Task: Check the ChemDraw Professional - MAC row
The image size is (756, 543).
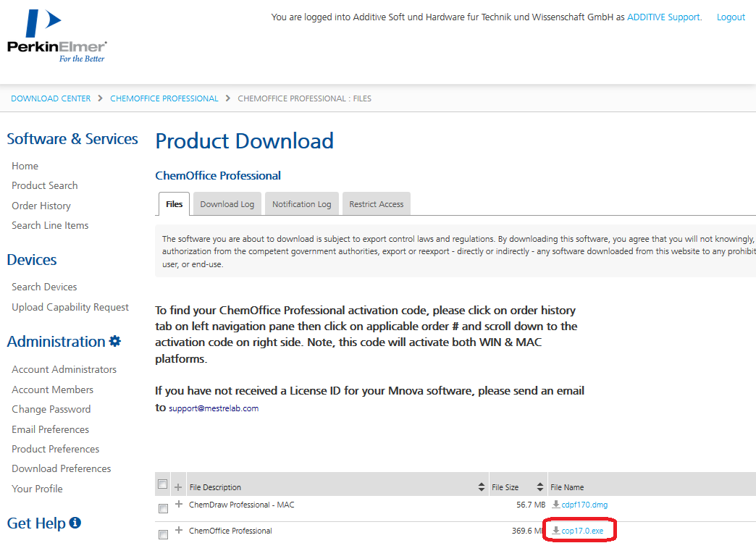Action: click(x=164, y=508)
